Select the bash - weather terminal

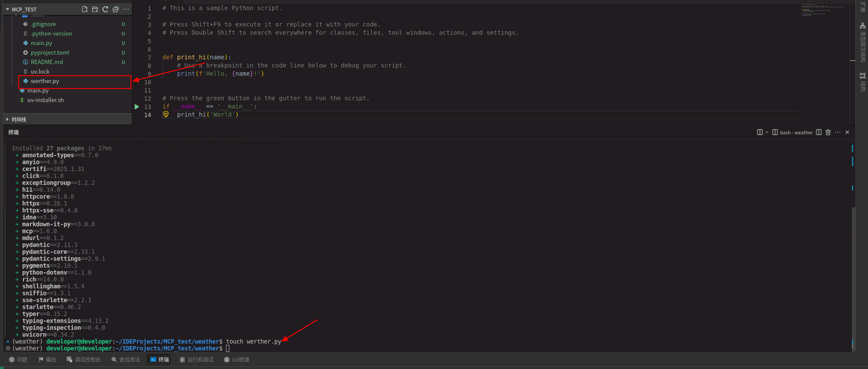792,133
